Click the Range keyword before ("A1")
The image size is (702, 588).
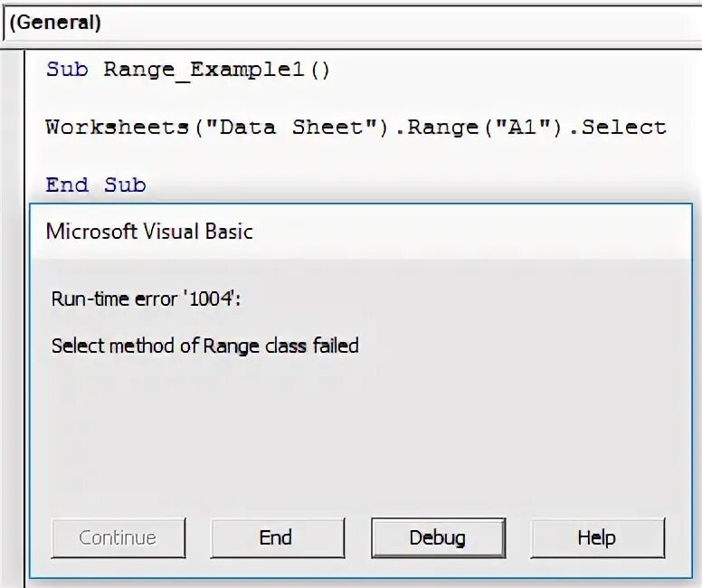pyautogui.click(x=441, y=127)
